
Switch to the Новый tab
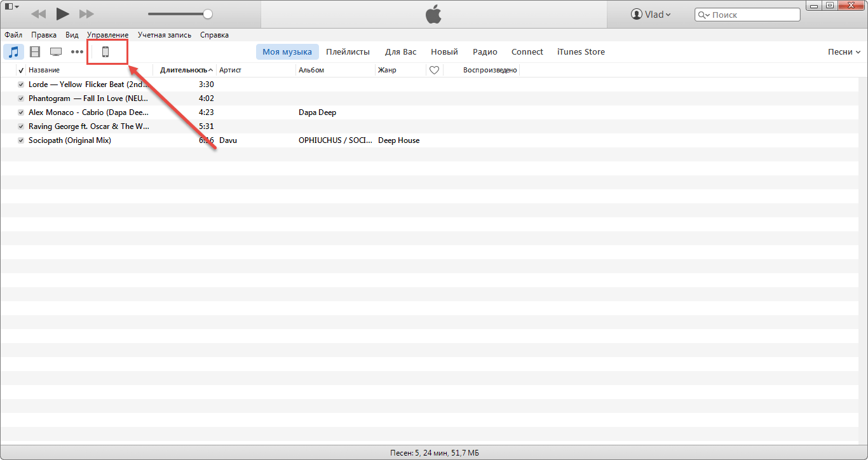[x=444, y=52]
